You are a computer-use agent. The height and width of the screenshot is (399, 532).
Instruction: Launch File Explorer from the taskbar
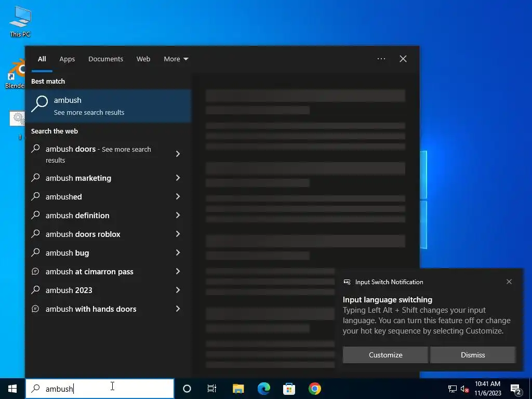point(238,389)
